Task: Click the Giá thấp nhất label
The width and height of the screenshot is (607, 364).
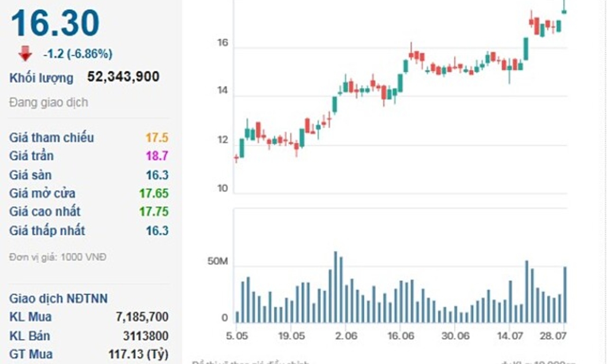Action: [x=47, y=231]
